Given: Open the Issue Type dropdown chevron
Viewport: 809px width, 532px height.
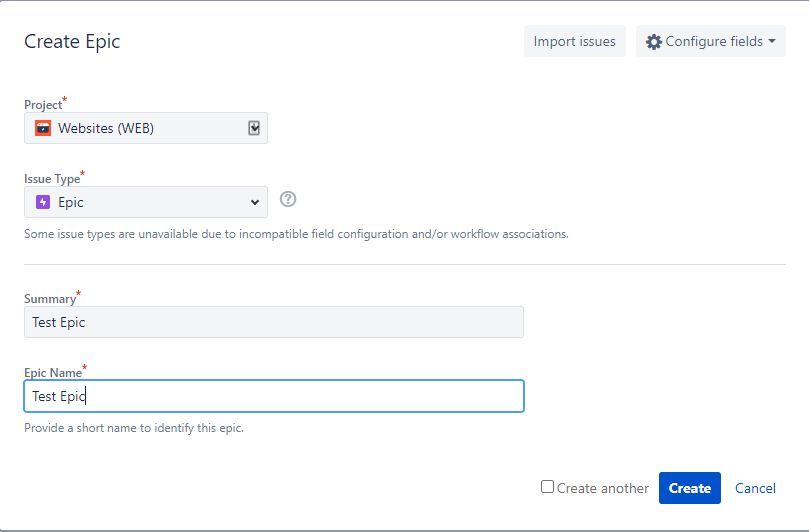Looking at the screenshot, I should [254, 202].
